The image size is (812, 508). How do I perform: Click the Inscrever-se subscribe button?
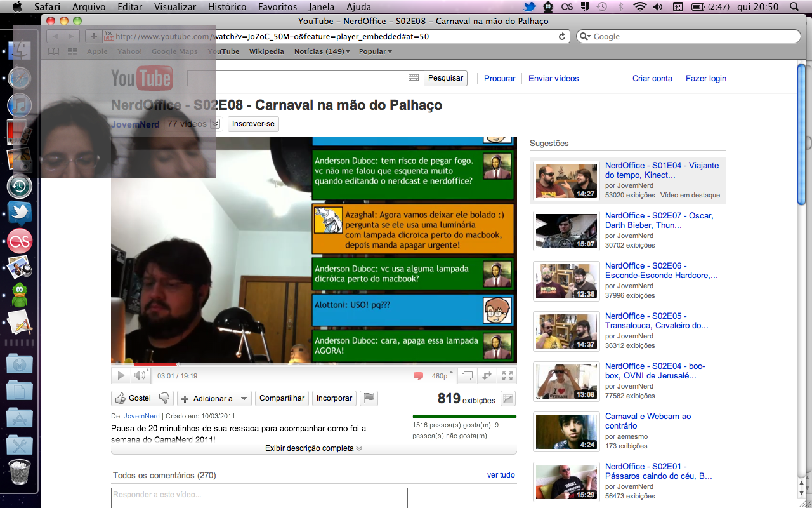pos(253,124)
